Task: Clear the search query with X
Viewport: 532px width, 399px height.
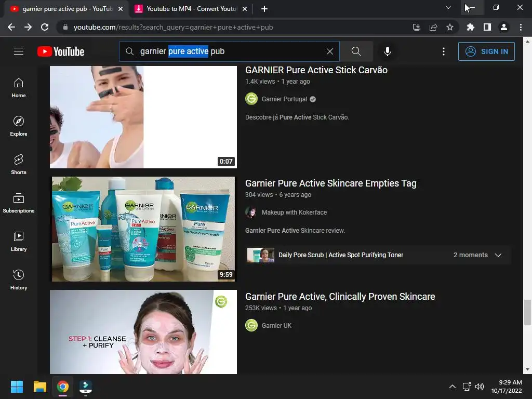Action: pyautogui.click(x=329, y=51)
